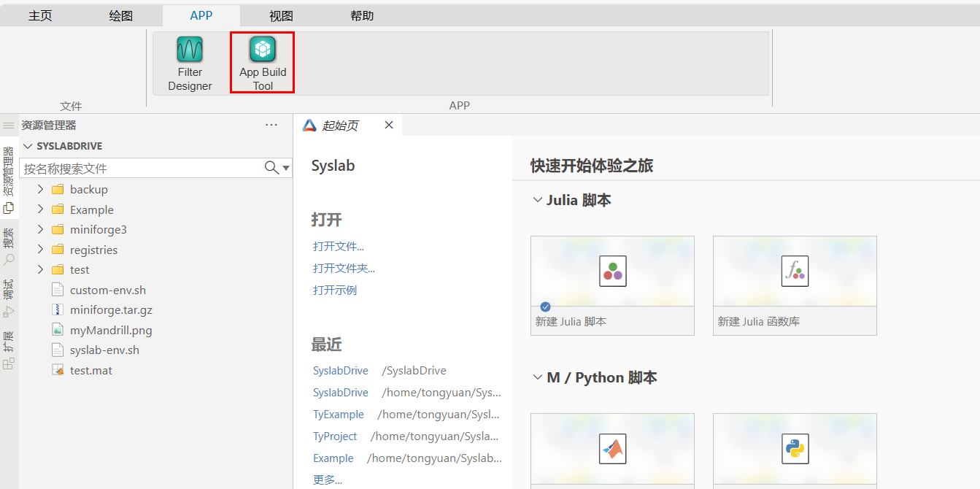Viewport: 980px width, 489px height.
Task: Click the 更多... link
Action: point(328,480)
